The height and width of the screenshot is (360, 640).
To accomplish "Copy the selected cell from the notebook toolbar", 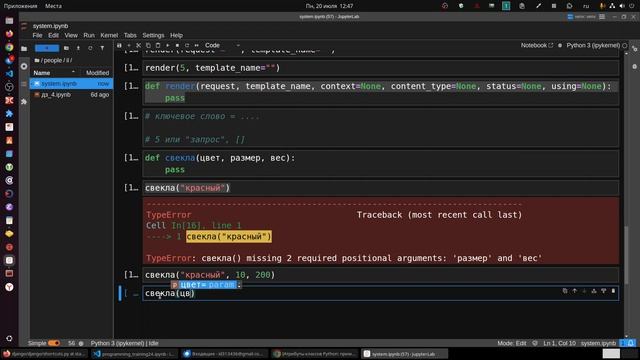I will point(148,46).
